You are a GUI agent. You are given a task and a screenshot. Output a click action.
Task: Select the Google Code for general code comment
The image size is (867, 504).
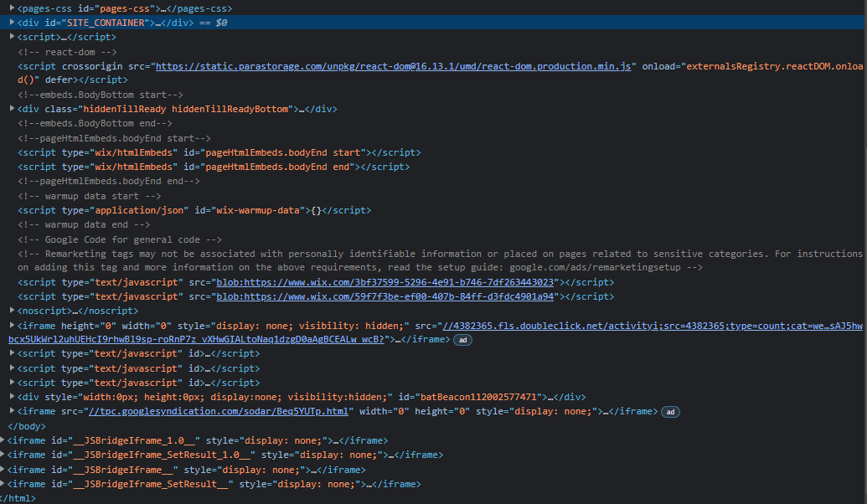pos(120,239)
